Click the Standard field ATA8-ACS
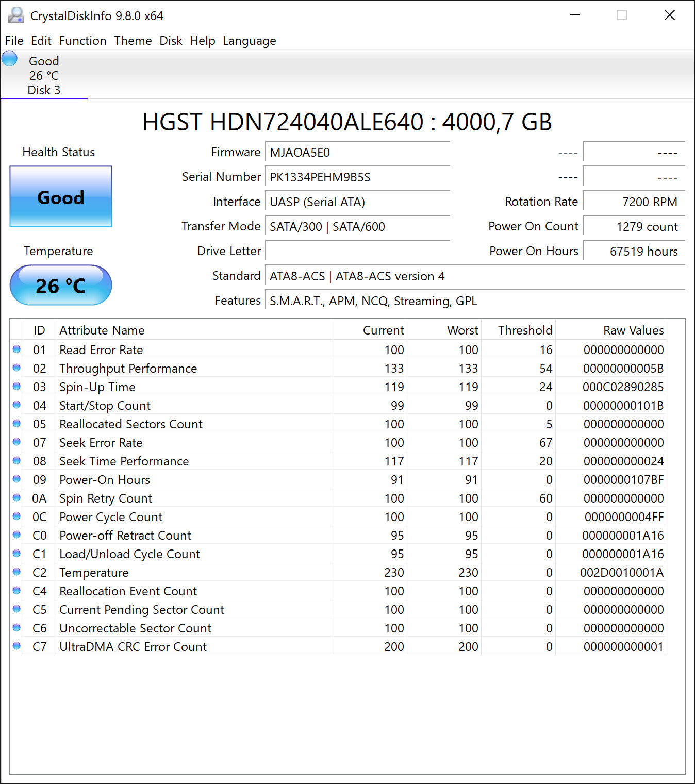The height and width of the screenshot is (784, 695). point(475,276)
